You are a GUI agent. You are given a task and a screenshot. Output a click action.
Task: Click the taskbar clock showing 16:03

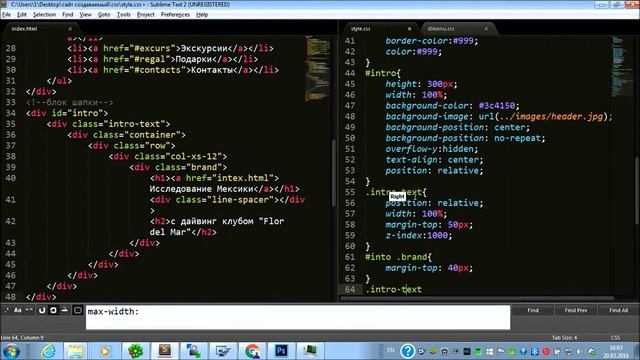click(x=616, y=351)
